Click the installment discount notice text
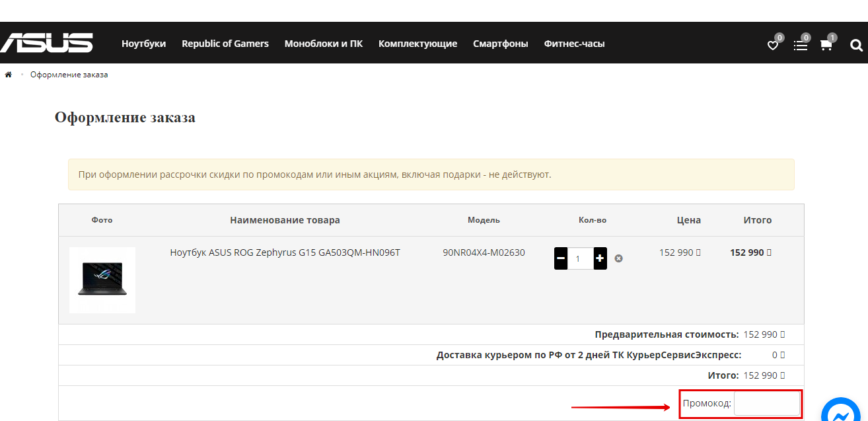Screen dimensions: 868x421 pos(314,175)
